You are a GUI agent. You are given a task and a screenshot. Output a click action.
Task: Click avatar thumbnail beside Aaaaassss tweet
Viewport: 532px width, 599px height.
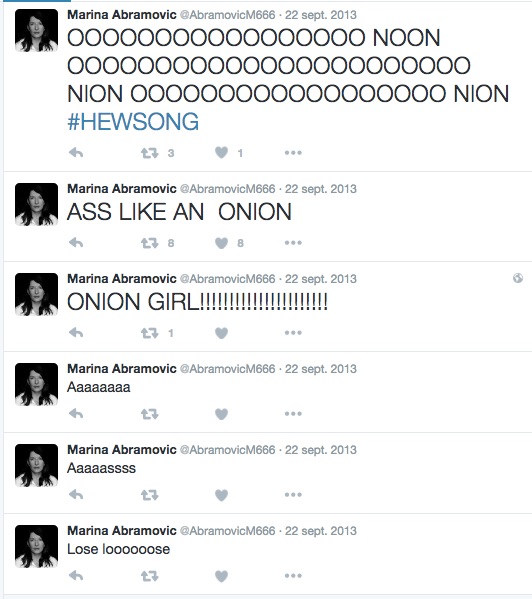[36, 465]
